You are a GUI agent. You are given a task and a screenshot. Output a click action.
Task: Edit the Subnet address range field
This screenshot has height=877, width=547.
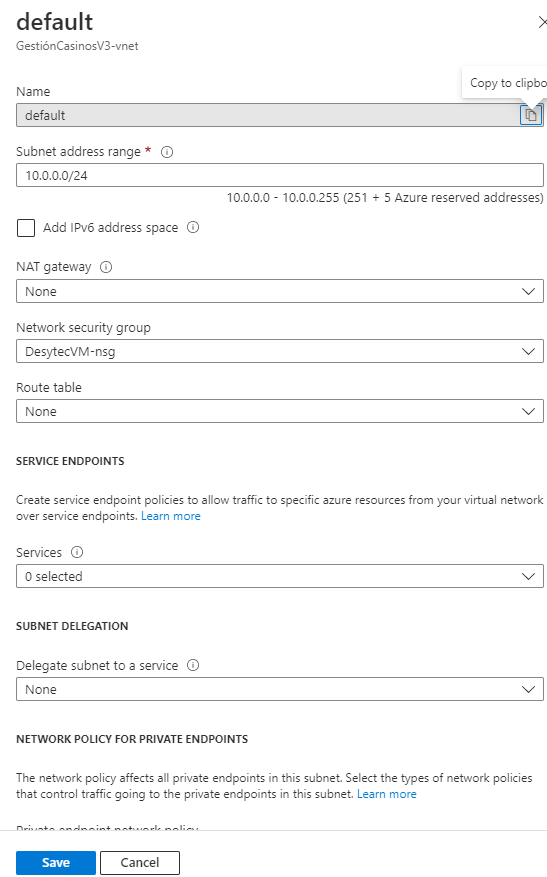(280, 175)
